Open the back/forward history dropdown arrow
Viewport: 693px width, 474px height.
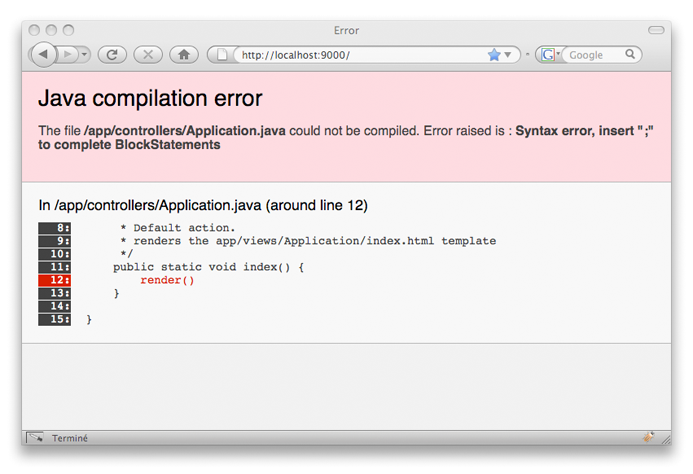coord(84,55)
